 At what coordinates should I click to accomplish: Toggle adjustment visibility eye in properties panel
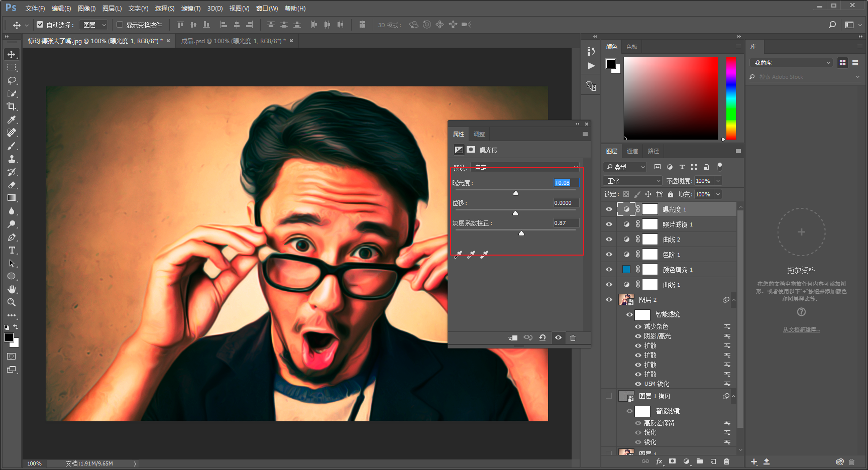[558, 338]
